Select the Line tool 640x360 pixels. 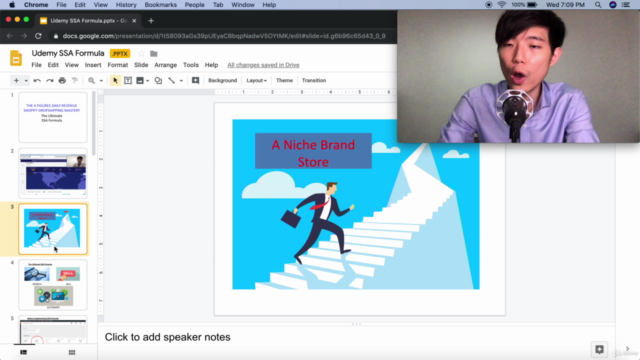[172, 80]
